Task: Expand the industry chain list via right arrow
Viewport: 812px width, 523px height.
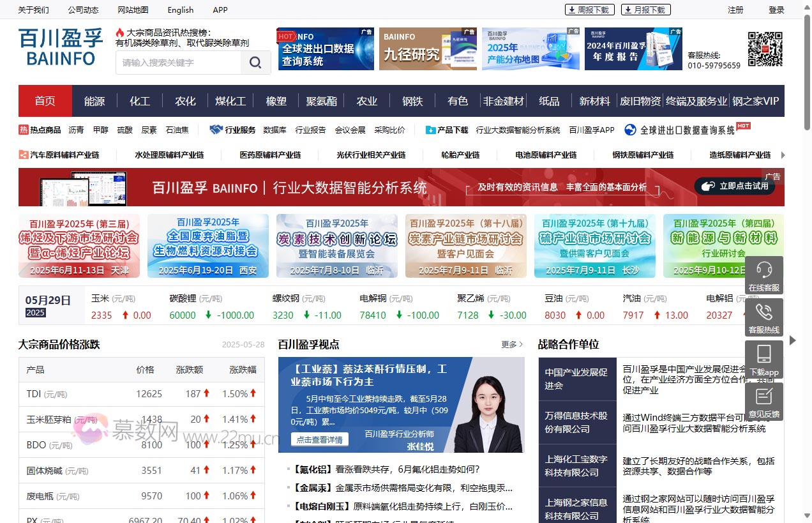Action: [x=782, y=155]
